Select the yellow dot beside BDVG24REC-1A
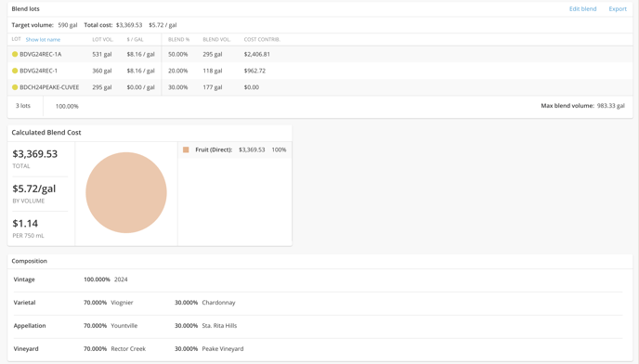The height and width of the screenshot is (364, 639). (15, 54)
